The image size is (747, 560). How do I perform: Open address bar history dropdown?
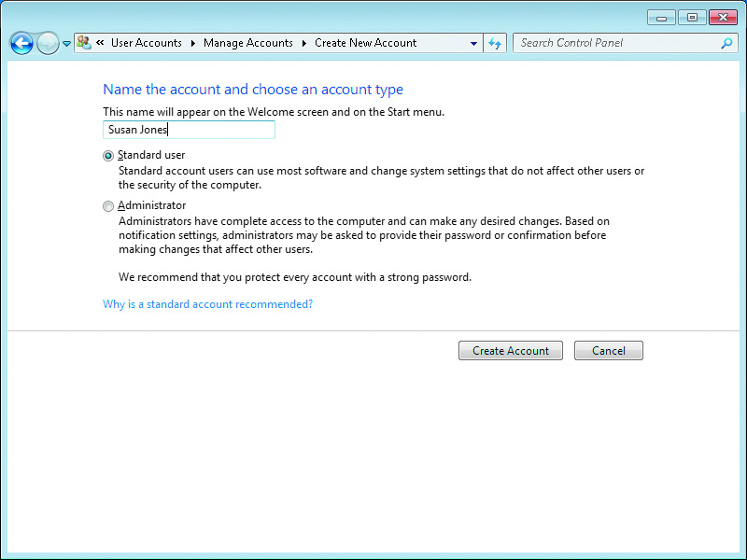click(x=473, y=43)
